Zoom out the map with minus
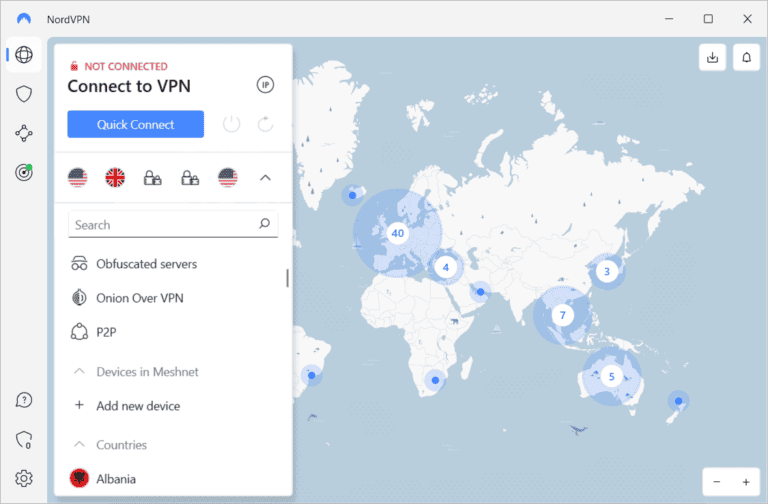 pyautogui.click(x=717, y=482)
